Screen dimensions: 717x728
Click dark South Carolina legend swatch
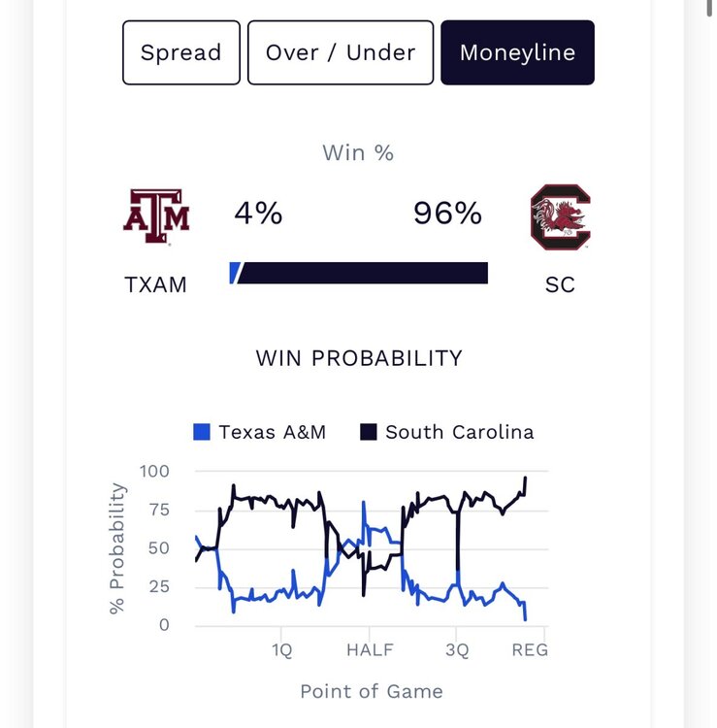click(x=369, y=432)
